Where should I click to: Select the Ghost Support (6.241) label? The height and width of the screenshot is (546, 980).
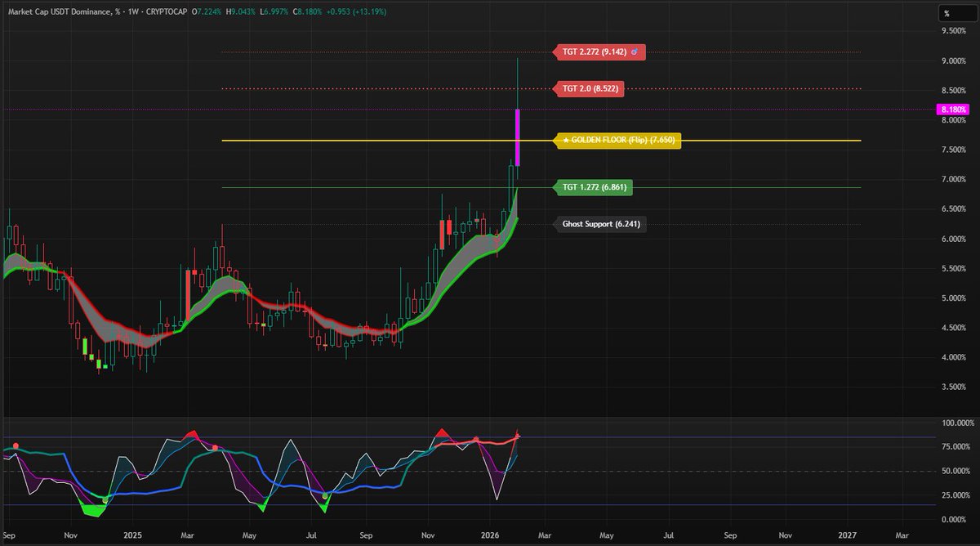pos(600,224)
